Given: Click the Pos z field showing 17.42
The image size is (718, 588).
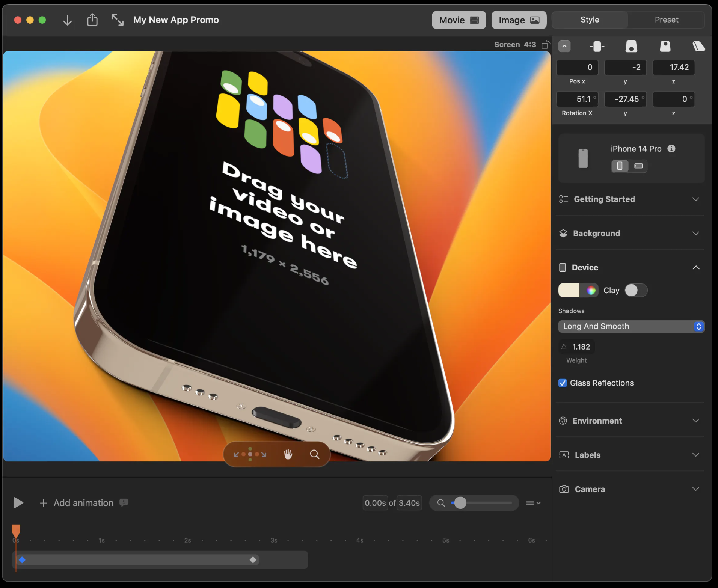Looking at the screenshot, I should pos(673,67).
